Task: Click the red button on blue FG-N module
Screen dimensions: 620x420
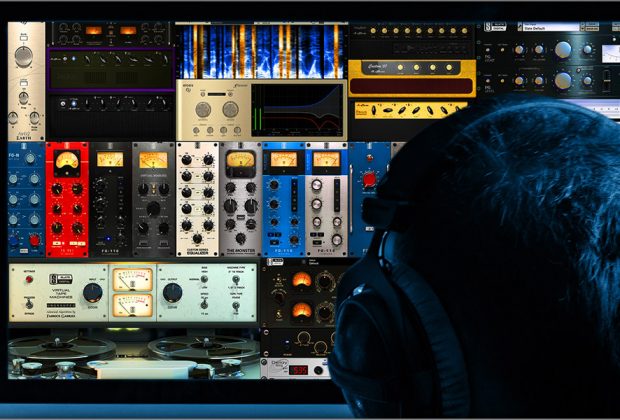Action: coord(34,239)
